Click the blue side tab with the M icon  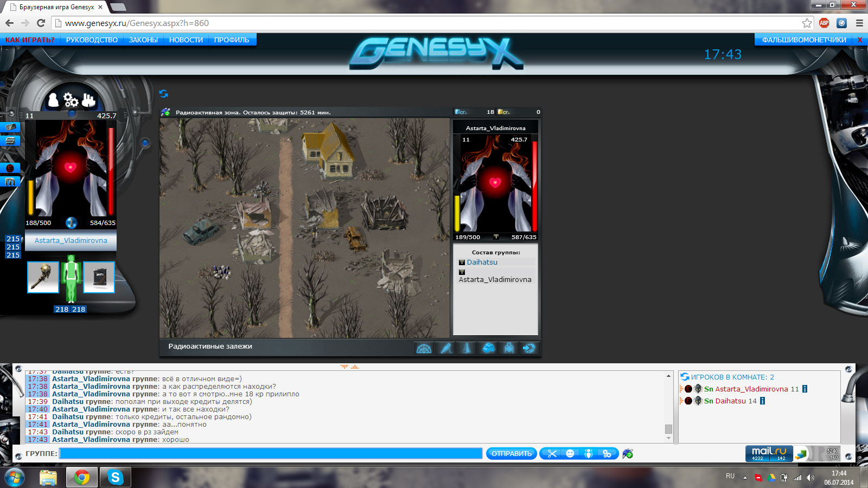[x=10, y=182]
